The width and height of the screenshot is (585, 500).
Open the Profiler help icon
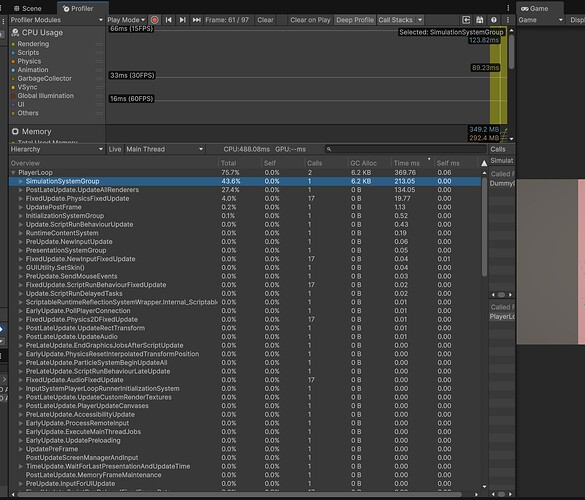coord(494,20)
